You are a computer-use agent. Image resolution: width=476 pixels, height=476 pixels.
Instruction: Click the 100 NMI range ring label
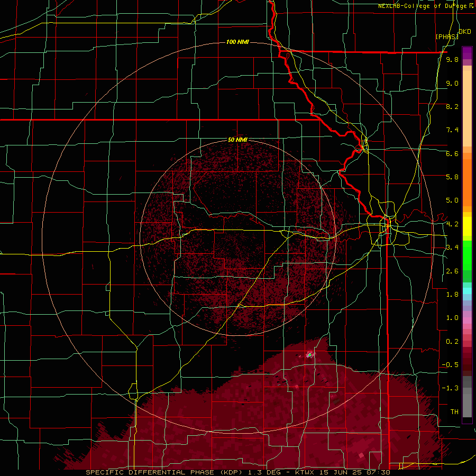point(237,42)
